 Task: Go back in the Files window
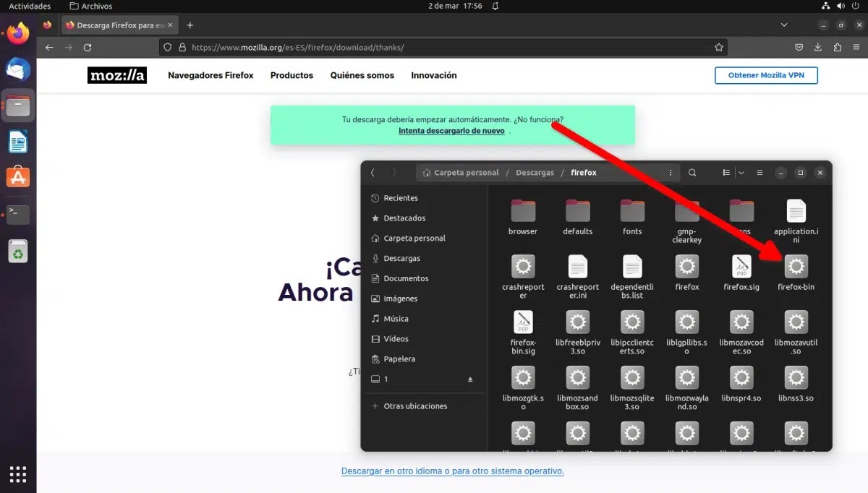373,173
